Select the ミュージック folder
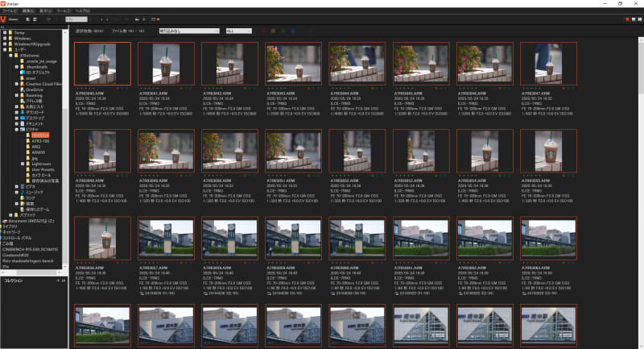The height and width of the screenshot is (349, 644). click(35, 192)
